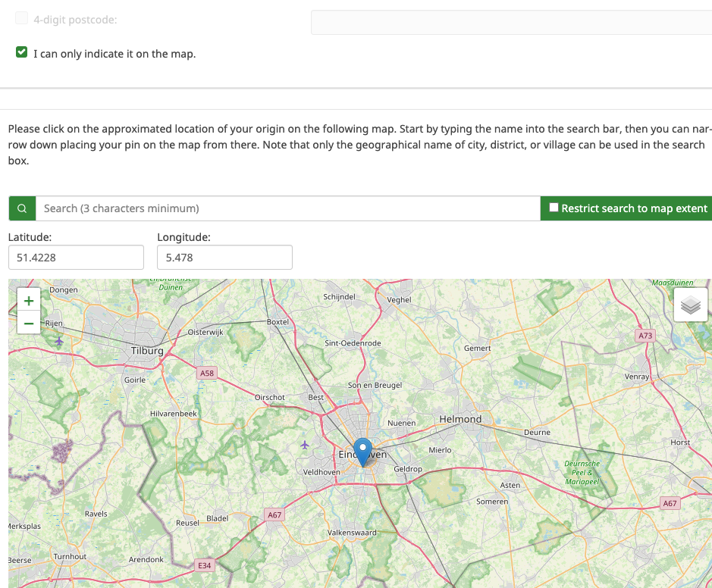The image size is (712, 588).
Task: Tick the 4-digit postcode checkbox
Action: 22,18
